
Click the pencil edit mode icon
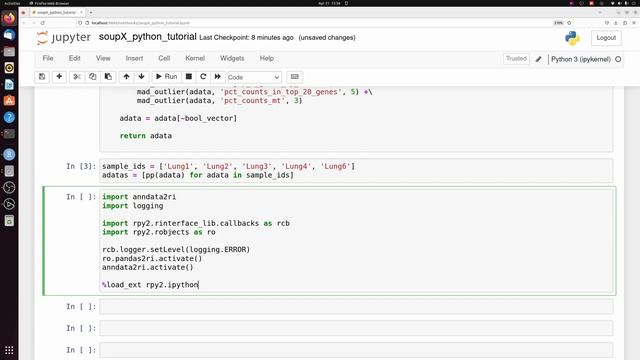539,59
